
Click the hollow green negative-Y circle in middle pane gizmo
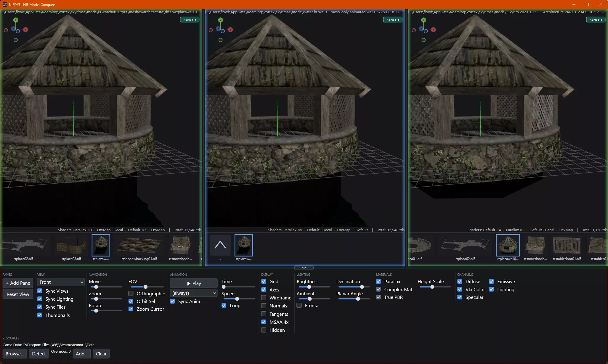[x=220, y=40]
